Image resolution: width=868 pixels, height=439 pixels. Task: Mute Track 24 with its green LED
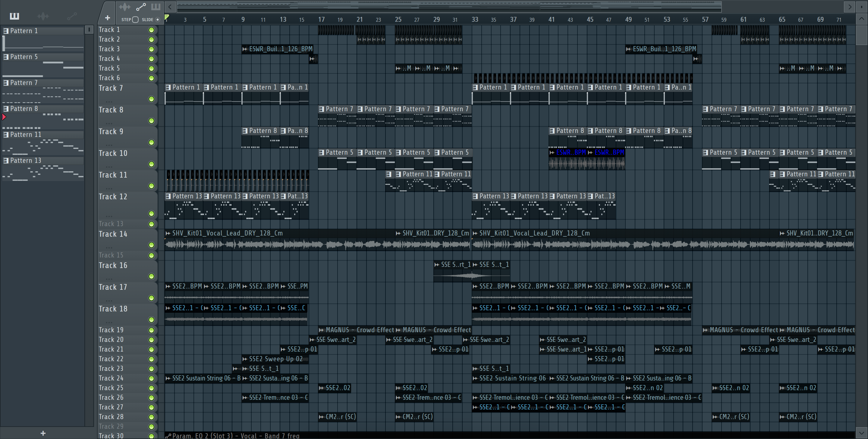point(152,379)
